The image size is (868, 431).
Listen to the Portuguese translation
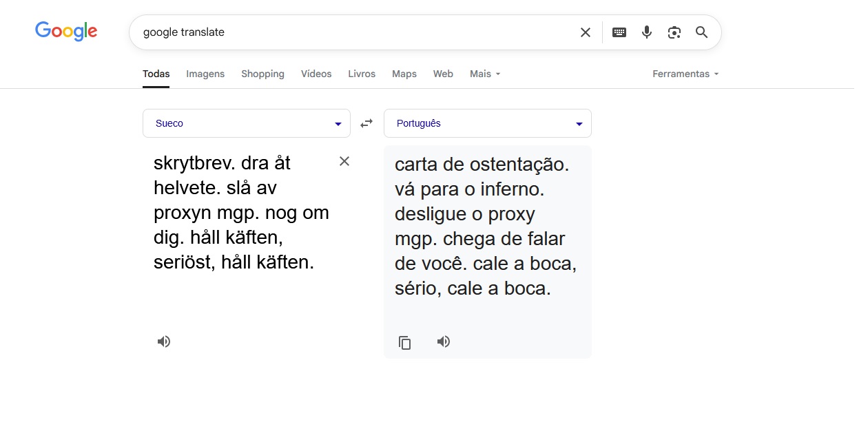tap(444, 341)
